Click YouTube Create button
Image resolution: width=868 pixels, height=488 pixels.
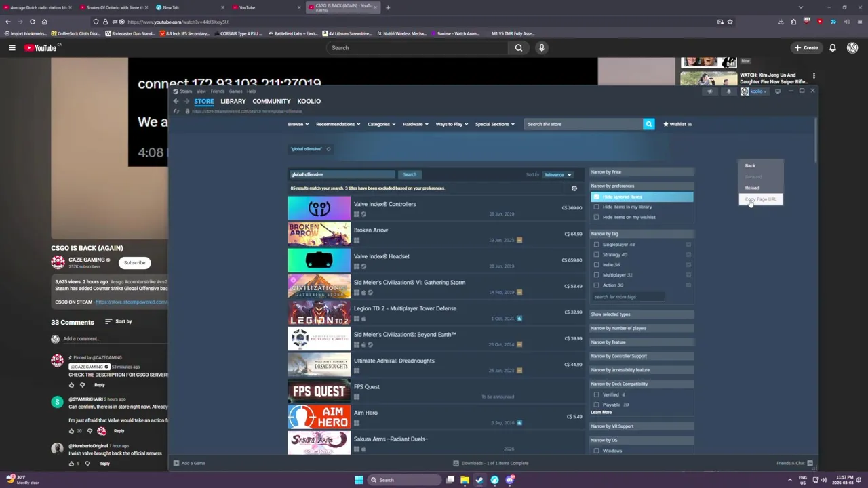coord(806,47)
